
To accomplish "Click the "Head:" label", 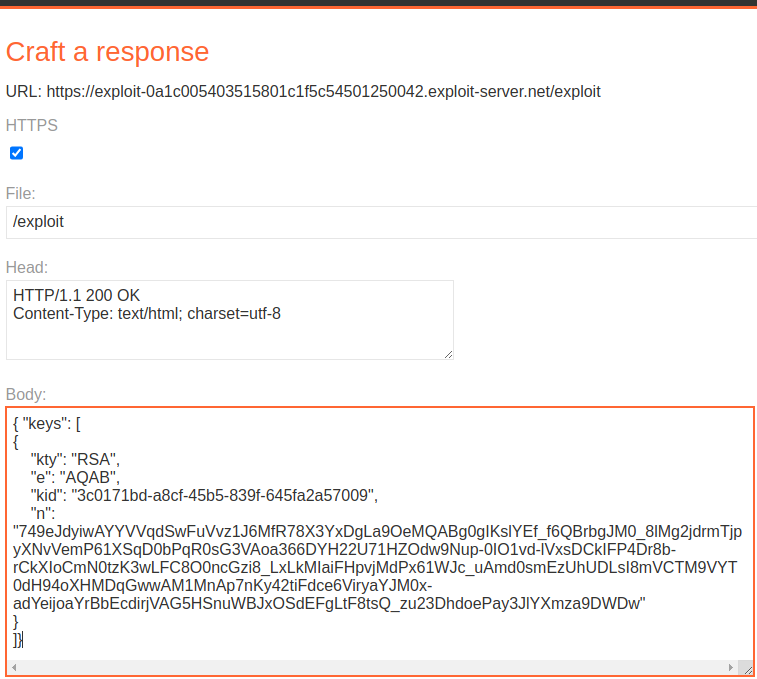I will point(27,268).
